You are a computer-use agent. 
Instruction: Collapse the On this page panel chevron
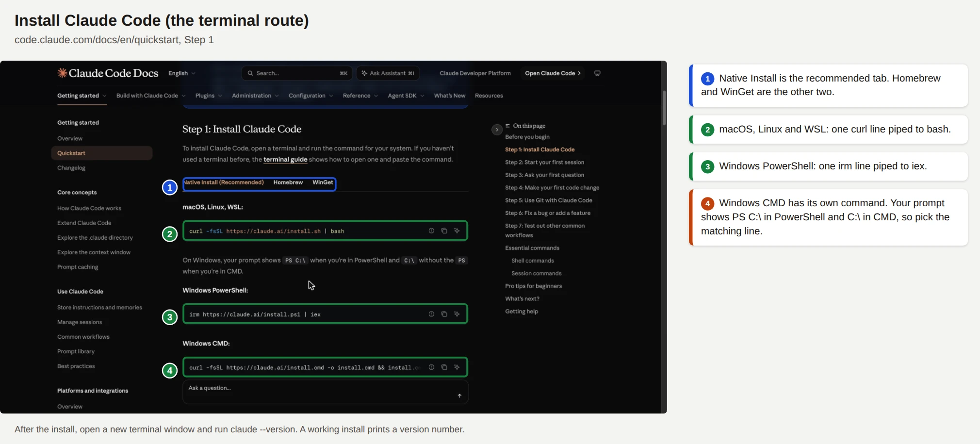pos(497,130)
